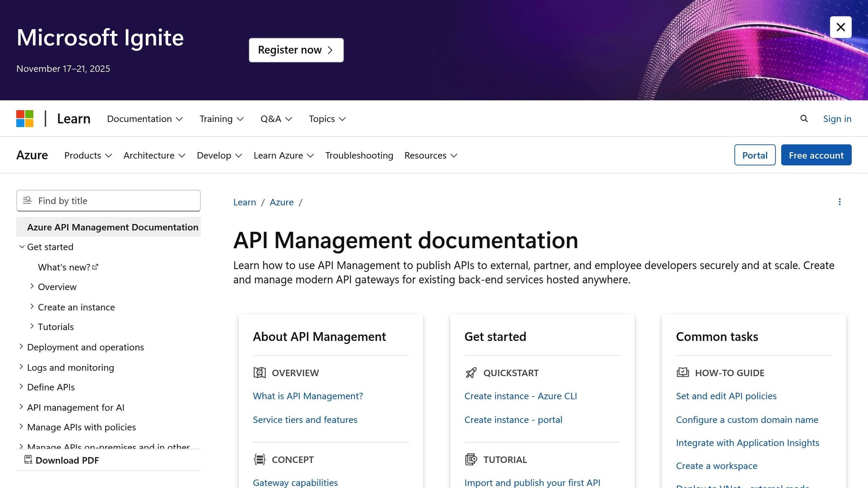Click the How-to guide icon under Common tasks
The width and height of the screenshot is (868, 488).
(682, 373)
